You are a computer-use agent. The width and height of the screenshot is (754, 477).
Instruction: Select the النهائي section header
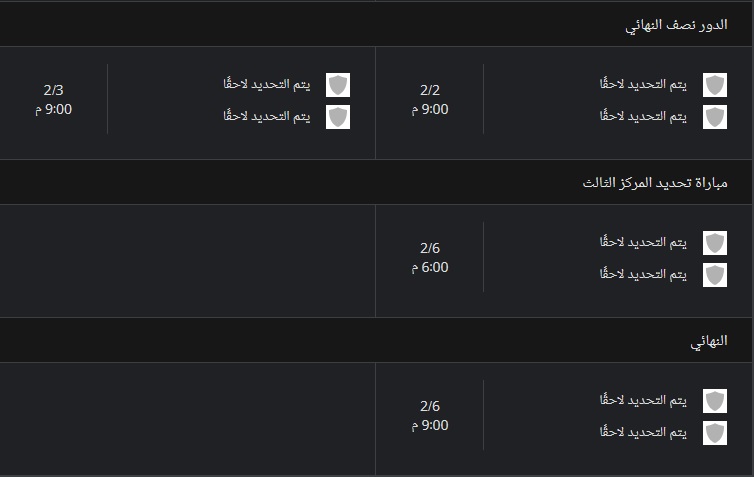click(709, 341)
